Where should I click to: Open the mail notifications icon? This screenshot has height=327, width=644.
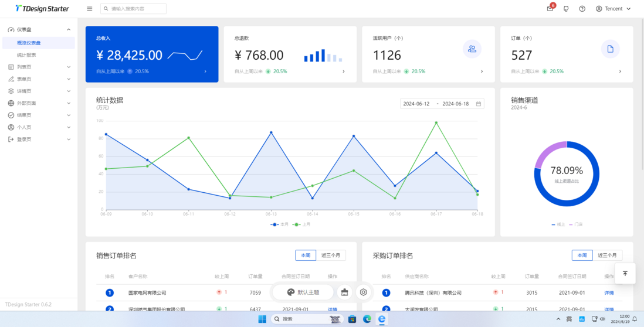coord(550,9)
